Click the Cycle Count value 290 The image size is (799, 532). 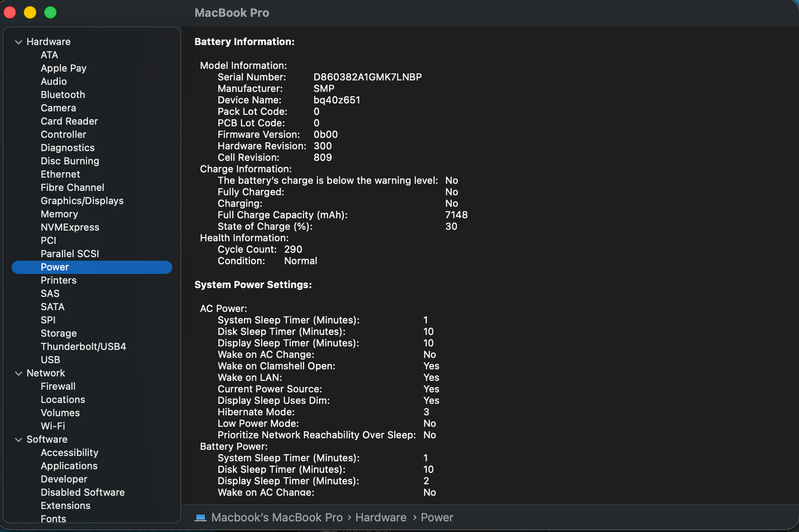(x=293, y=249)
